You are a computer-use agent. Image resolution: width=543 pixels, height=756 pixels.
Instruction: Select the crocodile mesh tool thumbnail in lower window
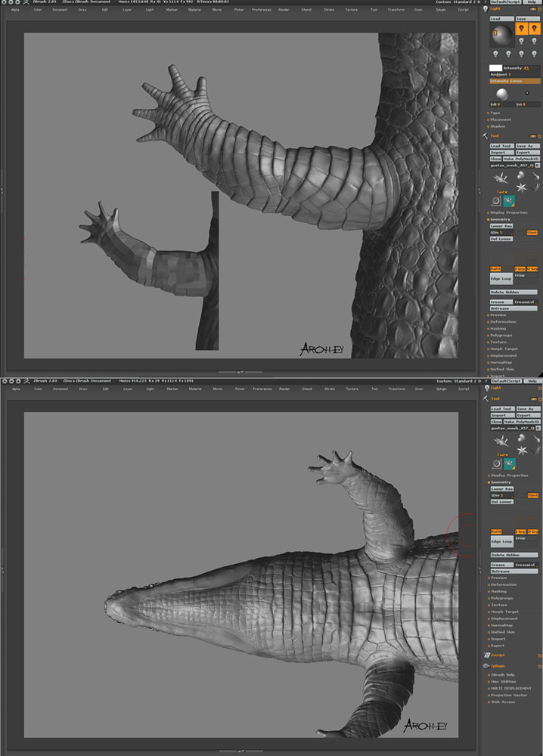[501, 440]
